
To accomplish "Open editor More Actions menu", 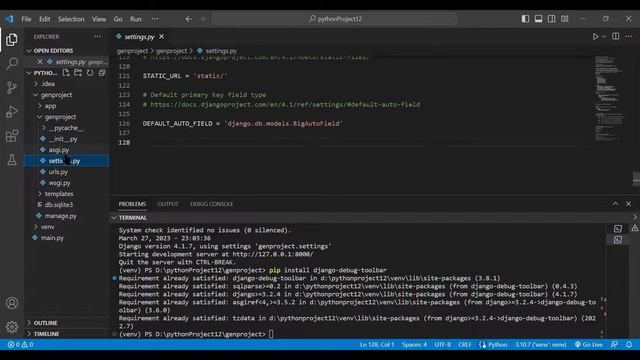I will (629, 36).
